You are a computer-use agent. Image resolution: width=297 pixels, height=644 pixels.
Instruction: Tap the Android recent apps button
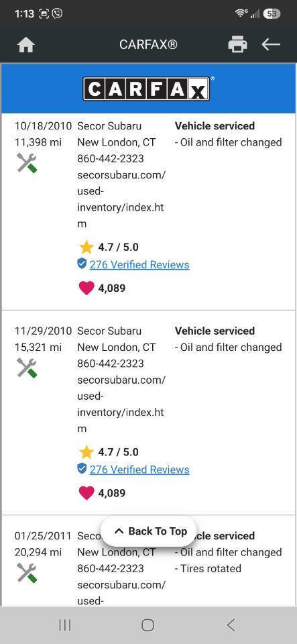65,625
